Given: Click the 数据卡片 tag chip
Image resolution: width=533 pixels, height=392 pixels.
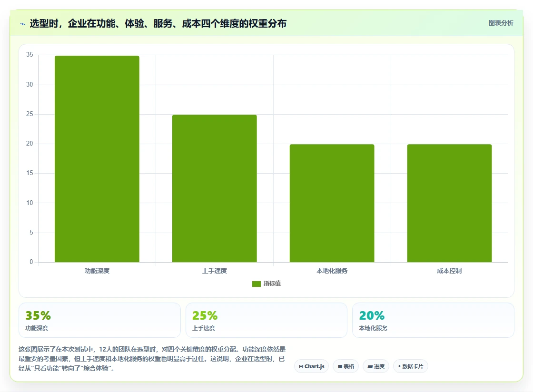Looking at the screenshot, I should 411,366.
